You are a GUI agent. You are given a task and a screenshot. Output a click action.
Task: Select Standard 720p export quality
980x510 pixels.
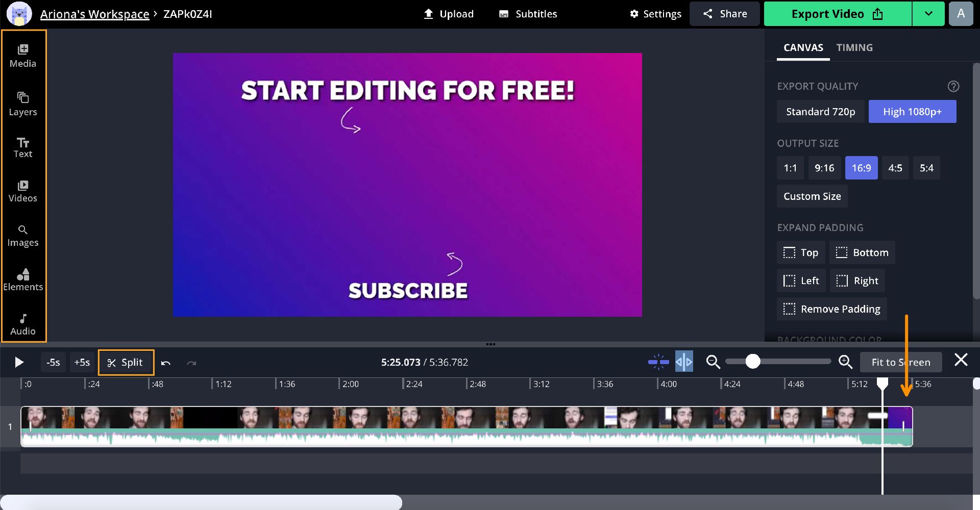pos(820,112)
